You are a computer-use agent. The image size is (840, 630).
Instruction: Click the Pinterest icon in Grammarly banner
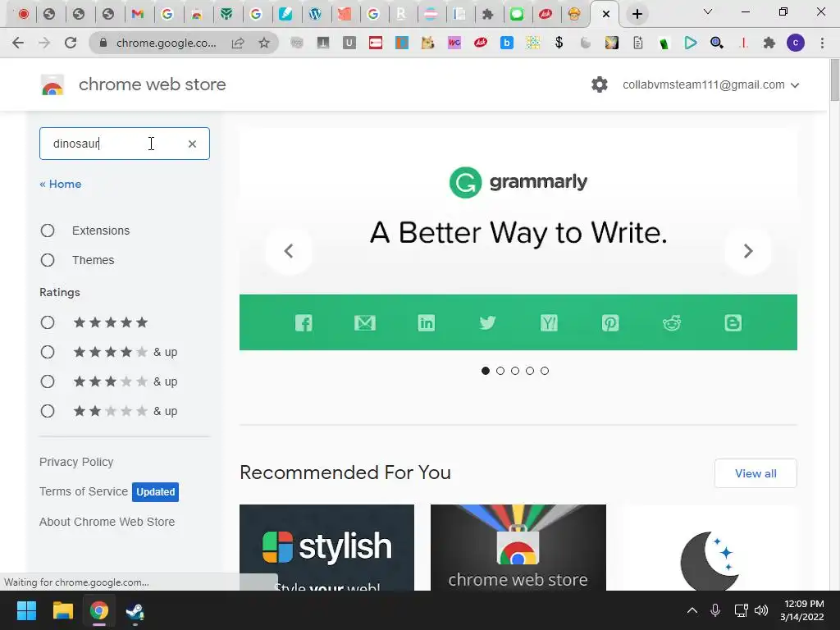610,322
